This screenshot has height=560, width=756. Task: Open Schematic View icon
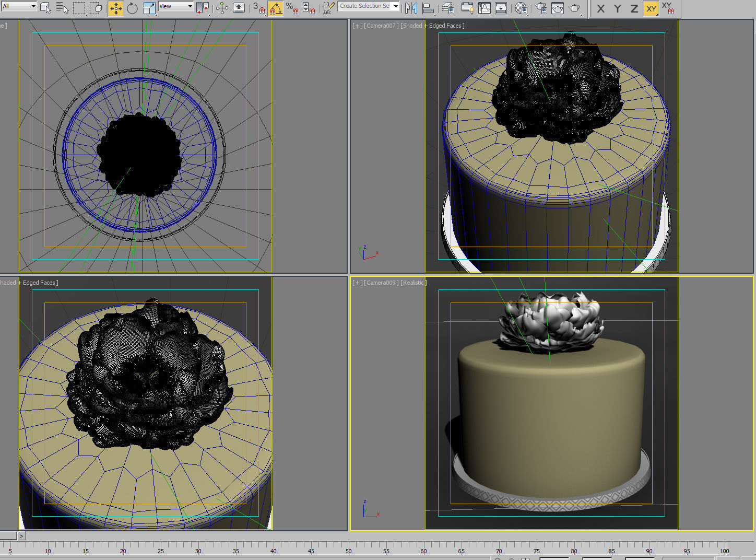501,8
